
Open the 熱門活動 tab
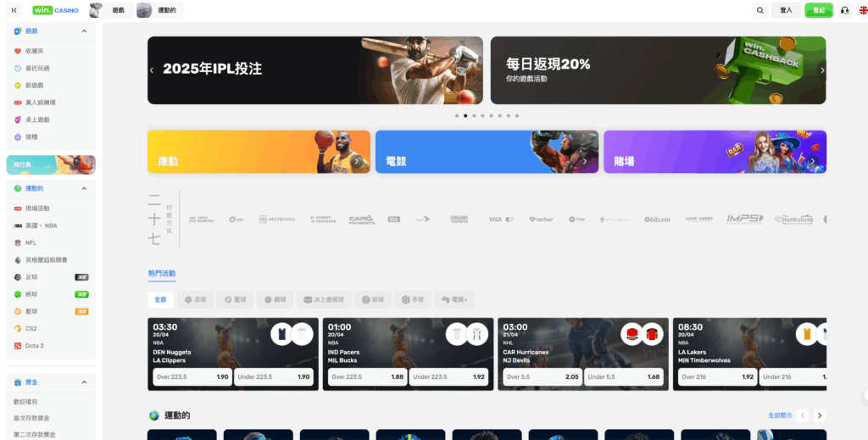[x=162, y=273]
